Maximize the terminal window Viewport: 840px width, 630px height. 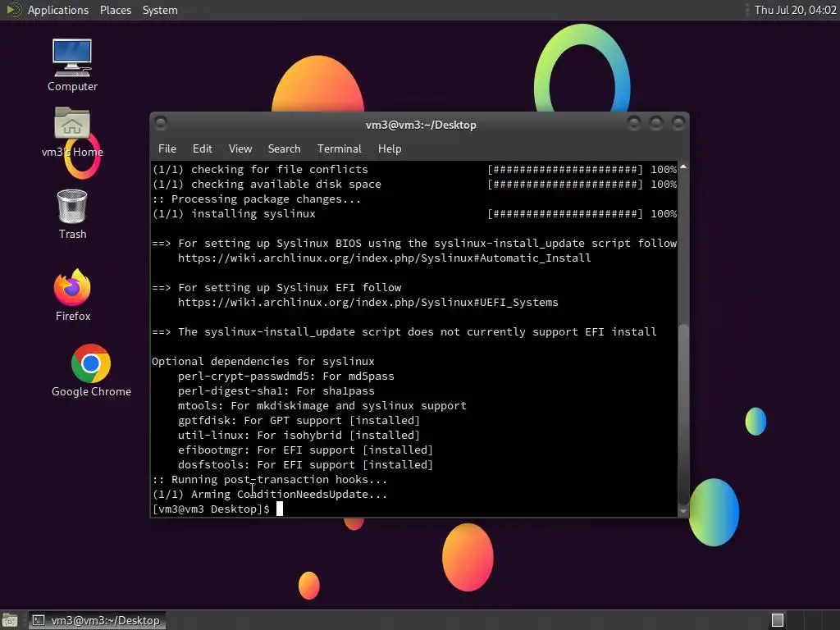pyautogui.click(x=656, y=124)
